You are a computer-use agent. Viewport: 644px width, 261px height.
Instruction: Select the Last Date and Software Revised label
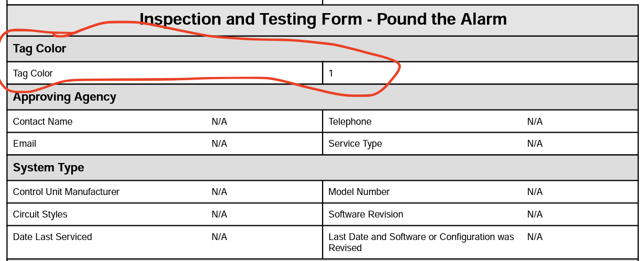pos(421,242)
